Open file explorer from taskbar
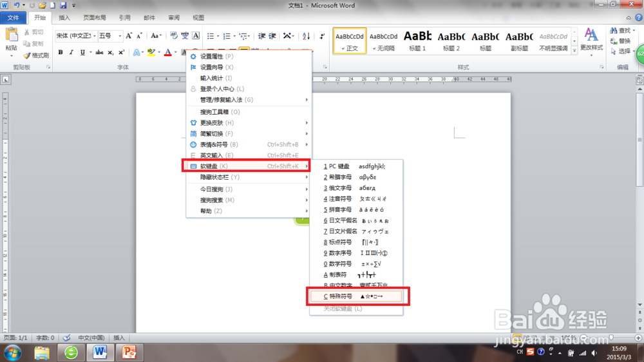This screenshot has height=362, width=644. coord(41,352)
